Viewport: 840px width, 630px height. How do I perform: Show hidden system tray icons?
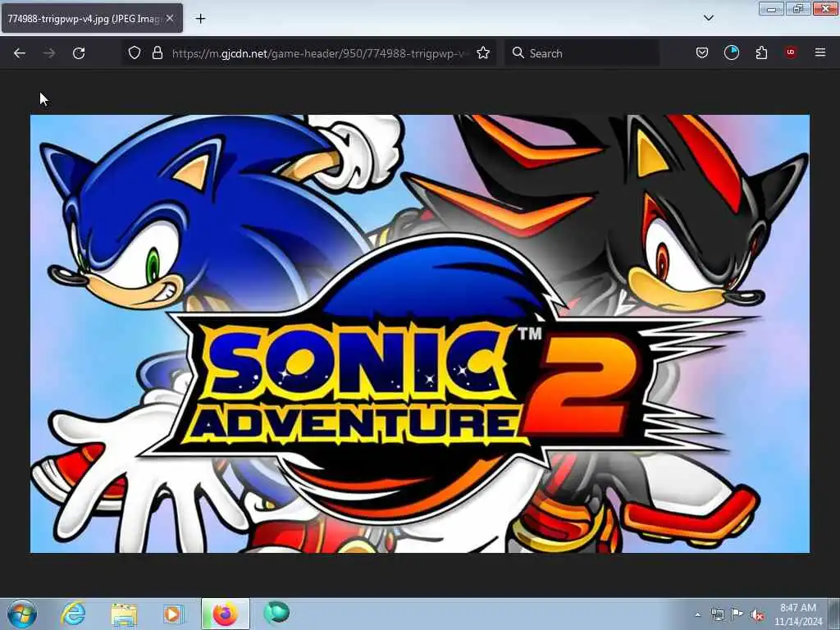[697, 615]
